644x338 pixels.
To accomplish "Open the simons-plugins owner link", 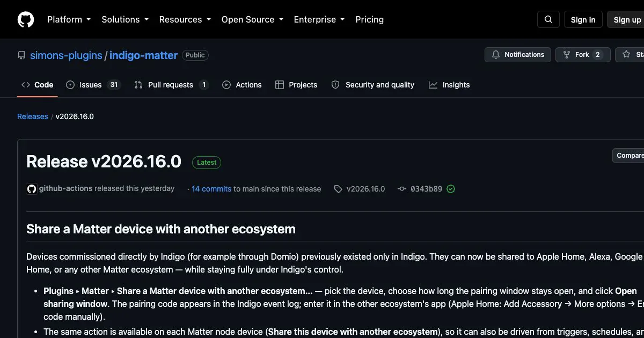I will (x=66, y=55).
